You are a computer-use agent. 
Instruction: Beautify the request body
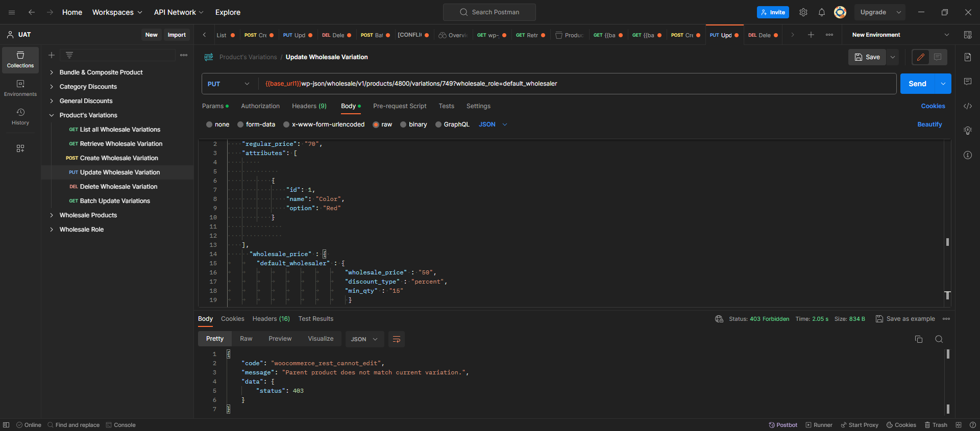tap(929, 124)
